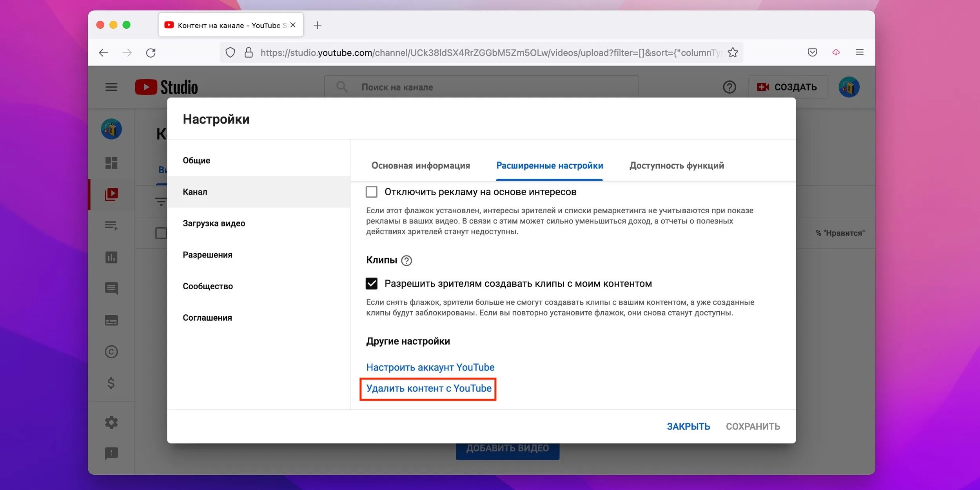Open the YouTube Studio help icon
This screenshot has height=490, width=980.
point(729,87)
